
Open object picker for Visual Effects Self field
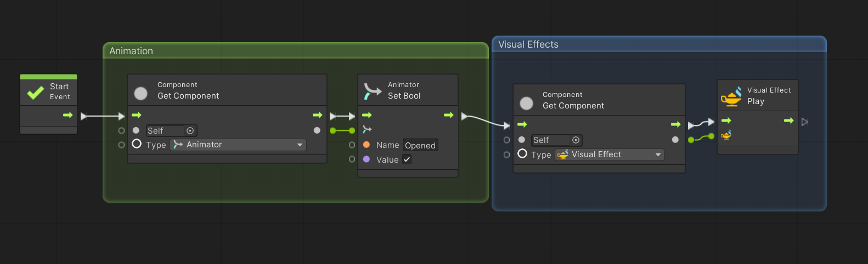pyautogui.click(x=576, y=140)
